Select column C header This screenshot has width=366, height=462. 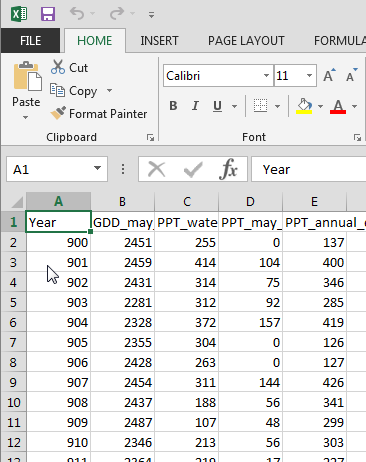[x=187, y=201]
